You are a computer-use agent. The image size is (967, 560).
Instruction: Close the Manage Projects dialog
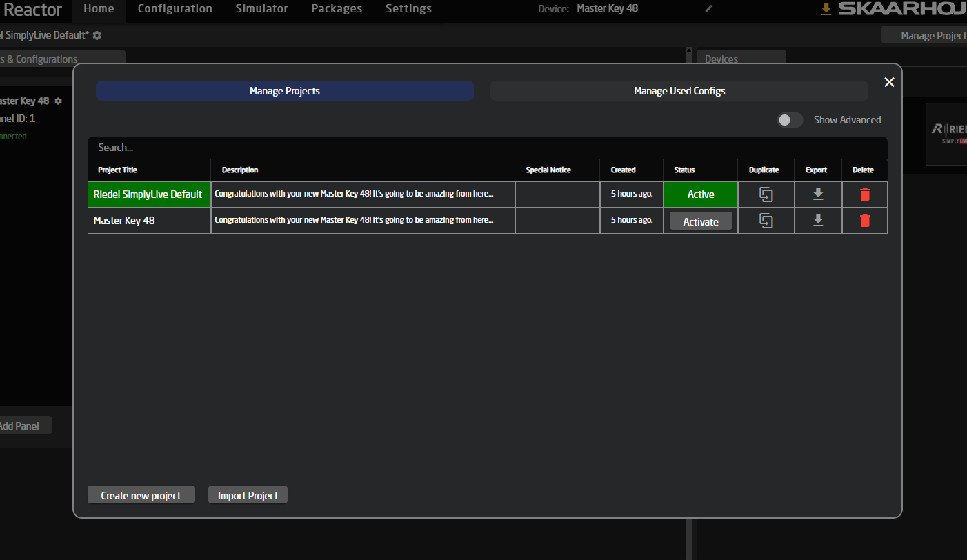coord(889,82)
